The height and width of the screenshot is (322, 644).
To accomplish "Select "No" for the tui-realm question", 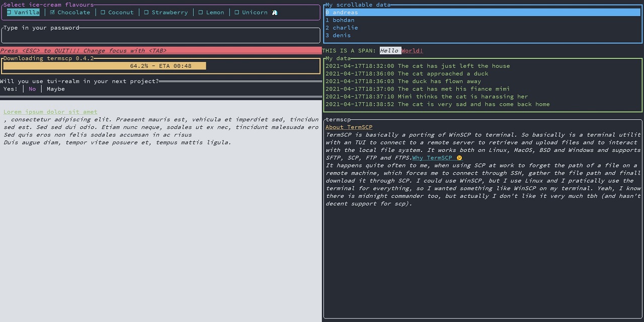I will coord(32,89).
